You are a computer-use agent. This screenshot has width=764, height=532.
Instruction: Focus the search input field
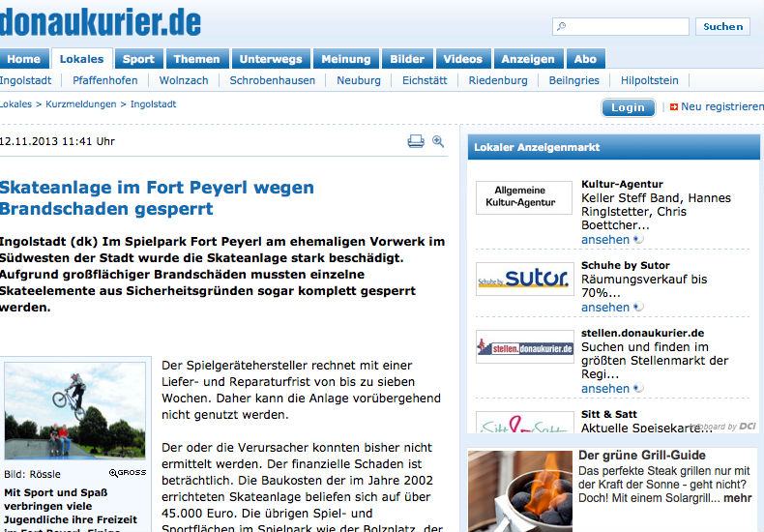coord(621,27)
